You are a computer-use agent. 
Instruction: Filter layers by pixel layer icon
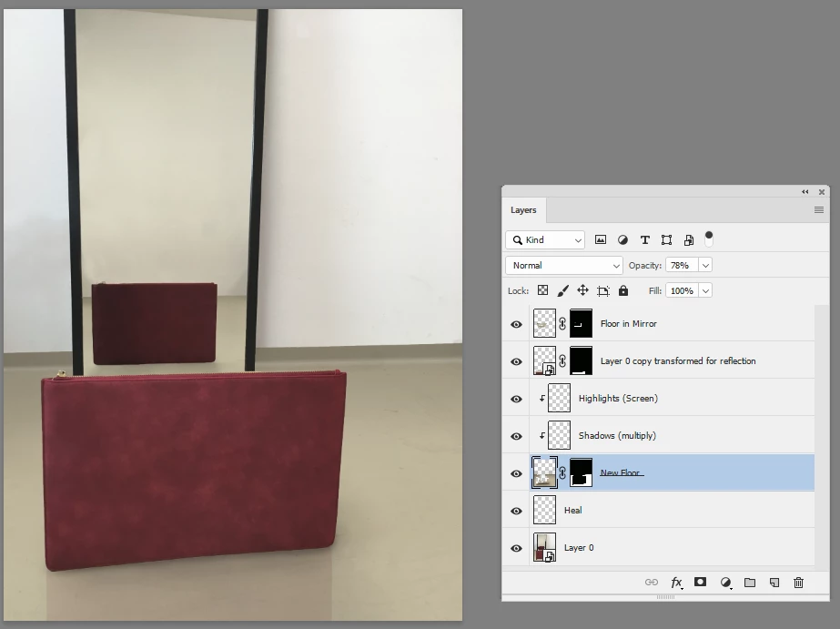(x=601, y=240)
